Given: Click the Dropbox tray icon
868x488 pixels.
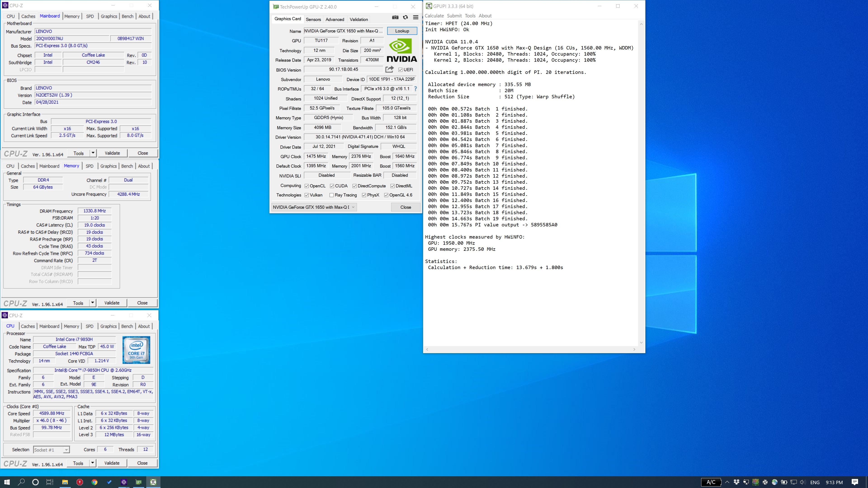Looking at the screenshot, I should pos(737,482).
